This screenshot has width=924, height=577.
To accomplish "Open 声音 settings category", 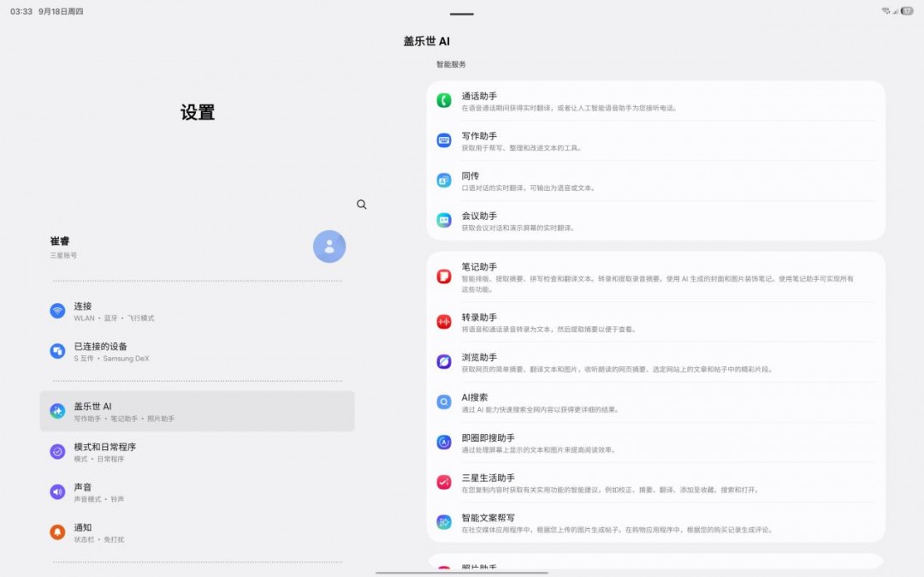I will pos(198,492).
